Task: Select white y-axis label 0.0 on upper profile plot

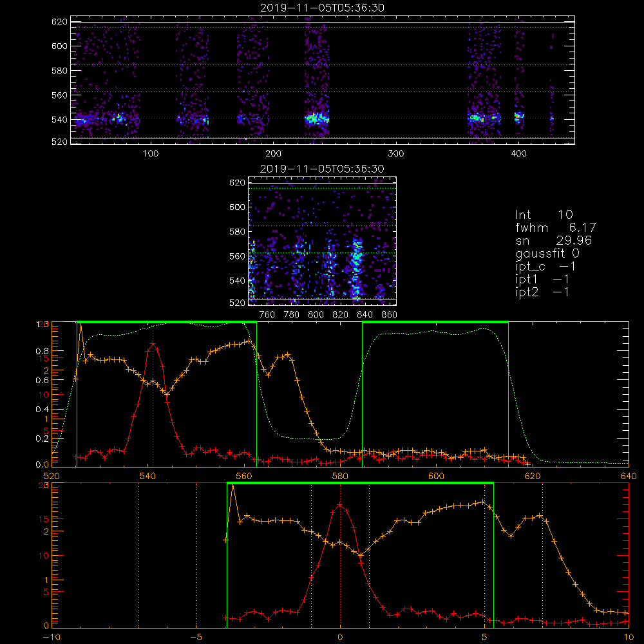Action: (42, 464)
